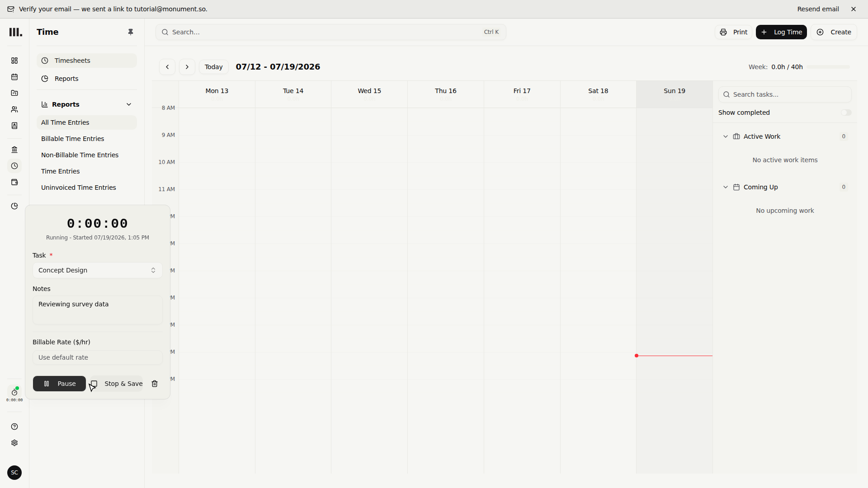868x488 pixels.
Task: Open the Task dropdown showing Concept Design
Action: pyautogui.click(x=98, y=270)
